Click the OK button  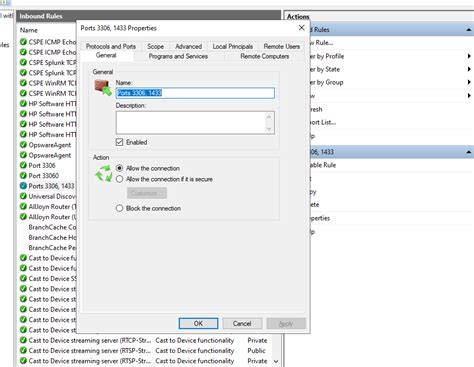pos(198,323)
